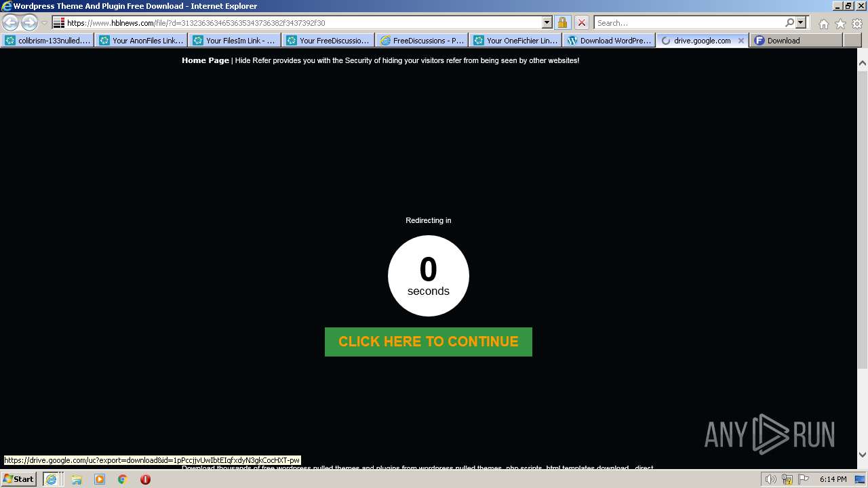This screenshot has width=868, height=488.
Task: Click the 0 seconds countdown circle
Action: 429,276
